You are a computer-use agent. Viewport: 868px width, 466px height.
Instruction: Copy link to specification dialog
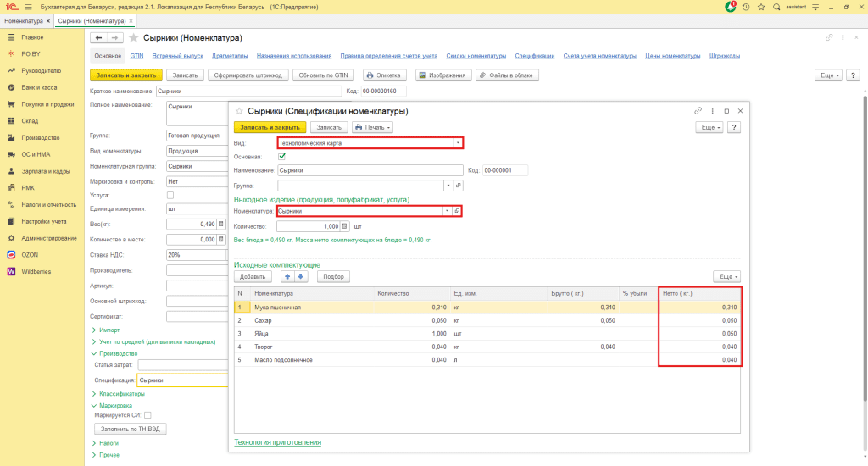[x=698, y=111]
